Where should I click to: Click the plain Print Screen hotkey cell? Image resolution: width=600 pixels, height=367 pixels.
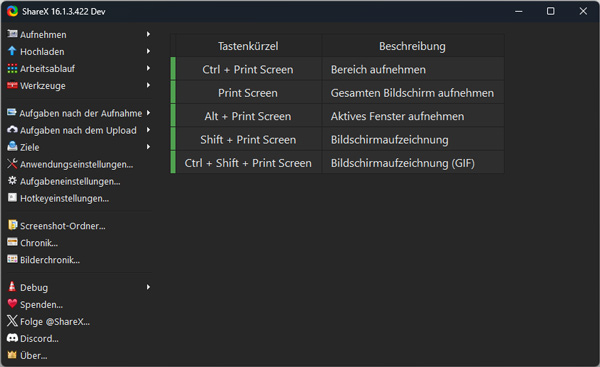click(248, 93)
